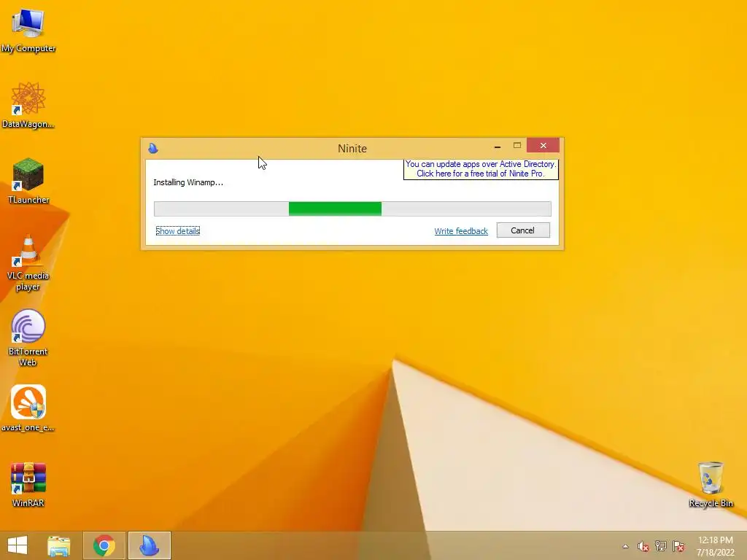Click the Ninite Pro free trial banner
Viewport: 747px width, 560px height.
(x=481, y=169)
